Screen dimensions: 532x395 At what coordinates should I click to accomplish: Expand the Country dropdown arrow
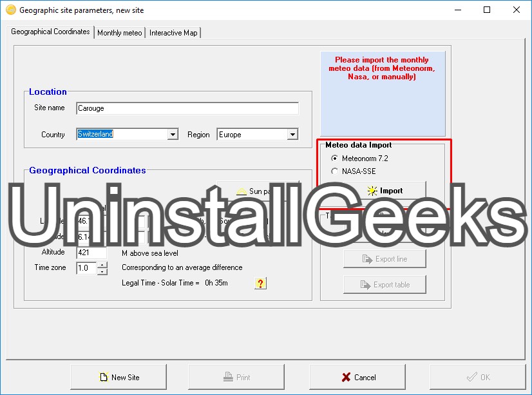pyautogui.click(x=173, y=135)
